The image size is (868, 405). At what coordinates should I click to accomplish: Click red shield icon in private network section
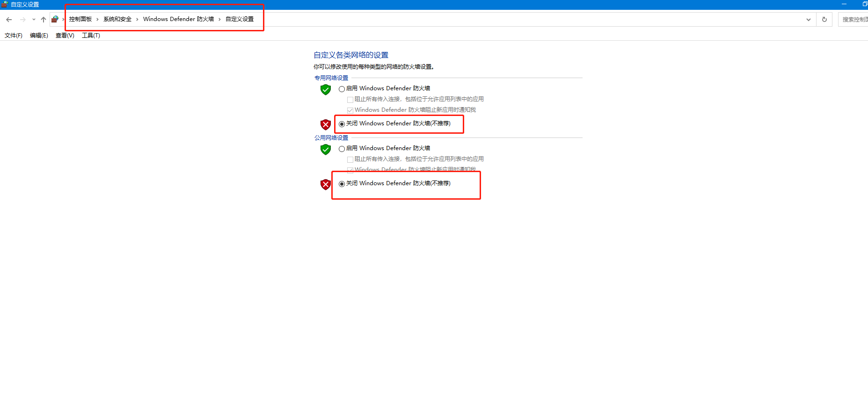click(x=326, y=124)
